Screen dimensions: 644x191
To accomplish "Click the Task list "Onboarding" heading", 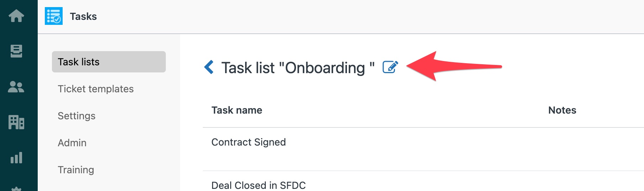I will [298, 67].
